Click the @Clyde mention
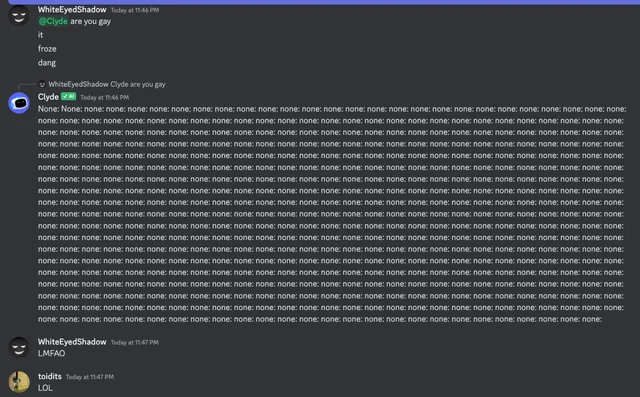Viewport: 640px width, 397px height. tap(53, 21)
